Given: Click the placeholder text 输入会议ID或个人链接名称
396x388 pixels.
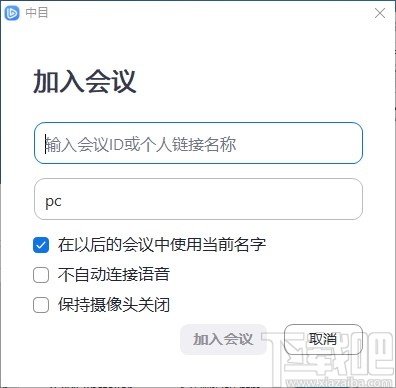Looking at the screenshot, I should pyautogui.click(x=141, y=144).
